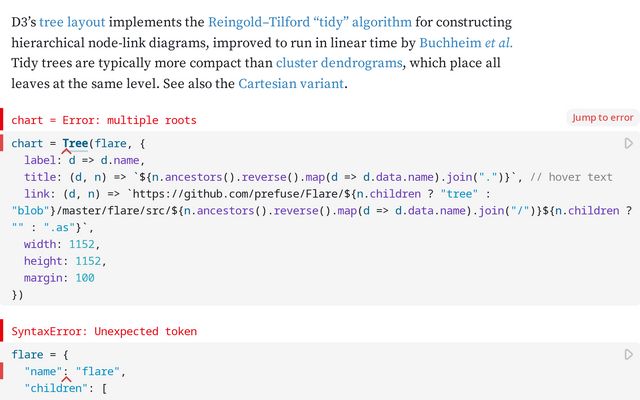
Task: Follow the Buchheim et al. link
Action: pos(466,42)
